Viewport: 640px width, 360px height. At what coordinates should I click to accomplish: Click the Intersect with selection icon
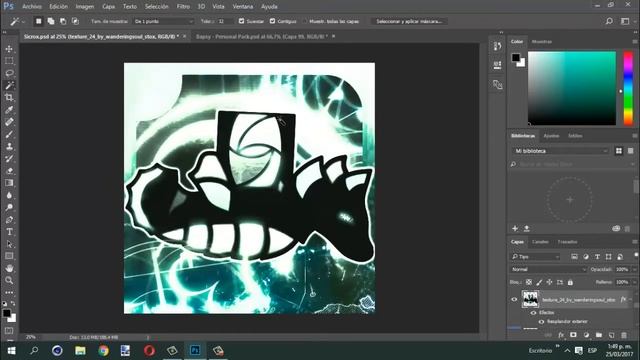tap(75, 21)
